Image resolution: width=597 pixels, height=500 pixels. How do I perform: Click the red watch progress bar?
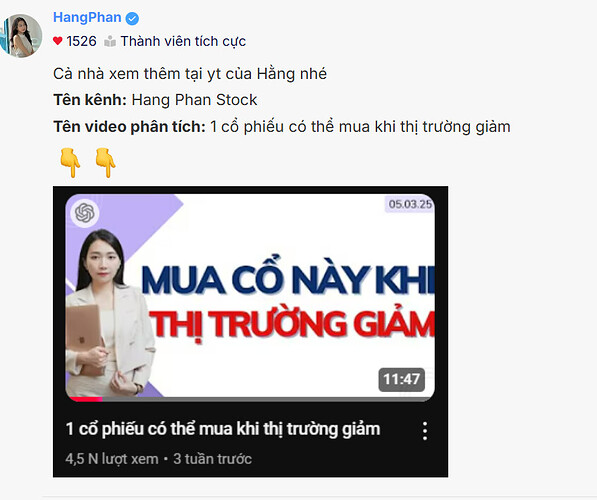(x=86, y=399)
